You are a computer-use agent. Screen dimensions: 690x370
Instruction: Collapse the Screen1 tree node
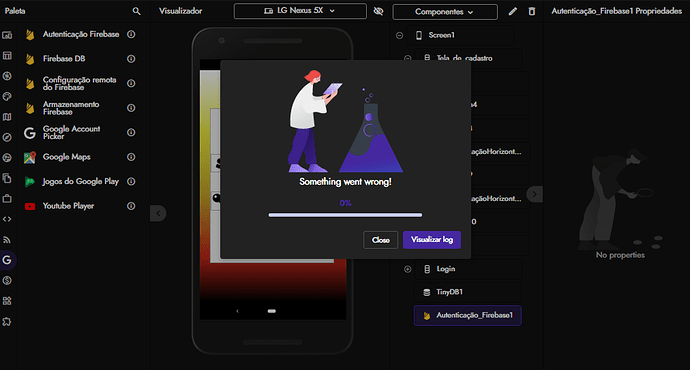[x=399, y=35]
